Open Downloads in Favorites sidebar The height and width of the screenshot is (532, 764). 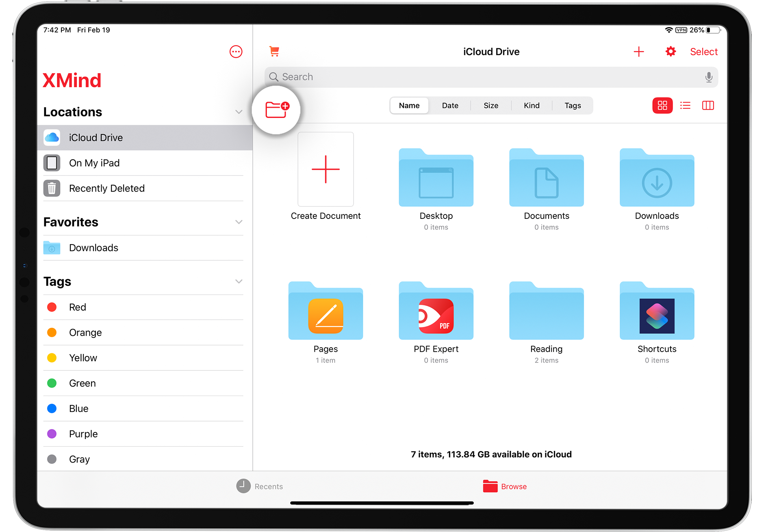[x=145, y=248]
